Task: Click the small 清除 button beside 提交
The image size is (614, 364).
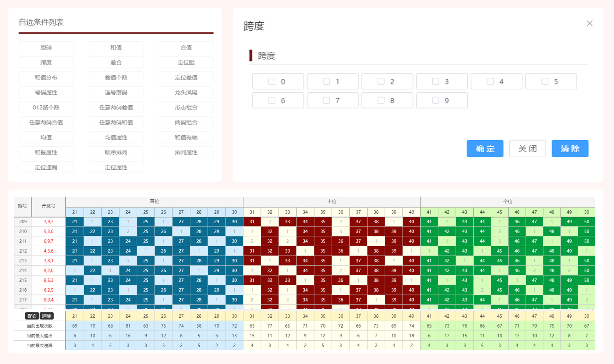Action: click(47, 316)
